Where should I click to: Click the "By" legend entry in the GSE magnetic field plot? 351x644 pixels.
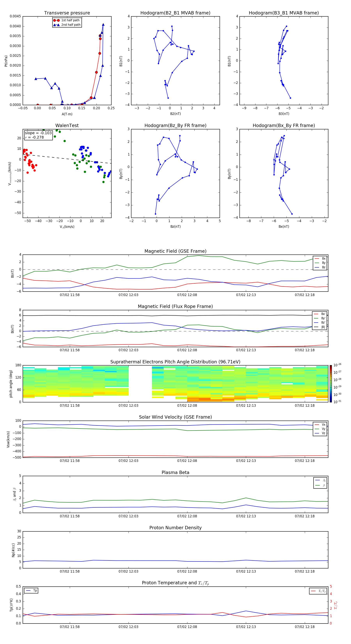(x=320, y=263)
